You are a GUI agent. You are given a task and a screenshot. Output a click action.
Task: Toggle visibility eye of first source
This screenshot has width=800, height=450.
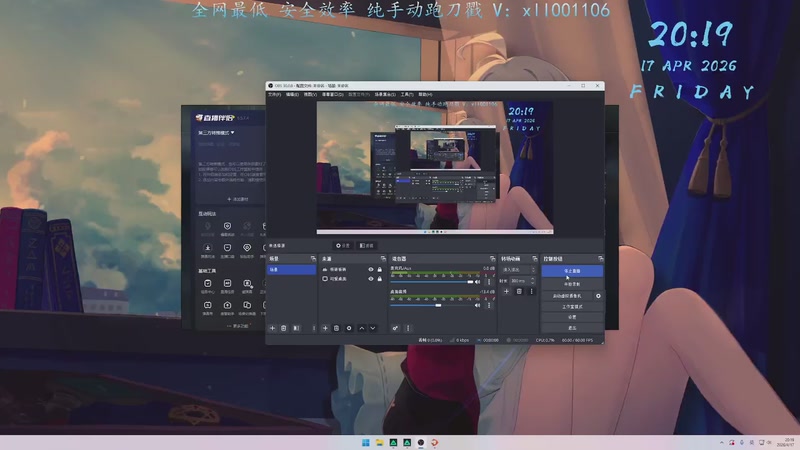[371, 269]
